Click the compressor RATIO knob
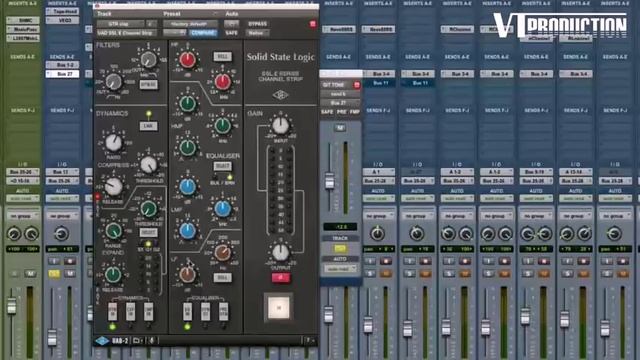640x360 pixels. pyautogui.click(x=113, y=143)
